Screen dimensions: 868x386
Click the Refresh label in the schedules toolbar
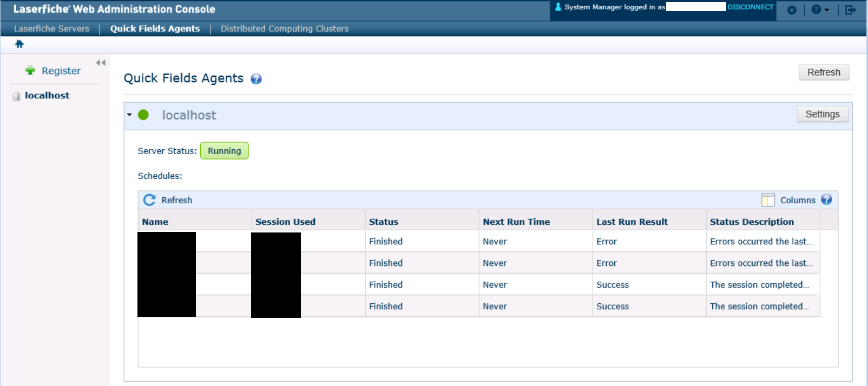177,200
